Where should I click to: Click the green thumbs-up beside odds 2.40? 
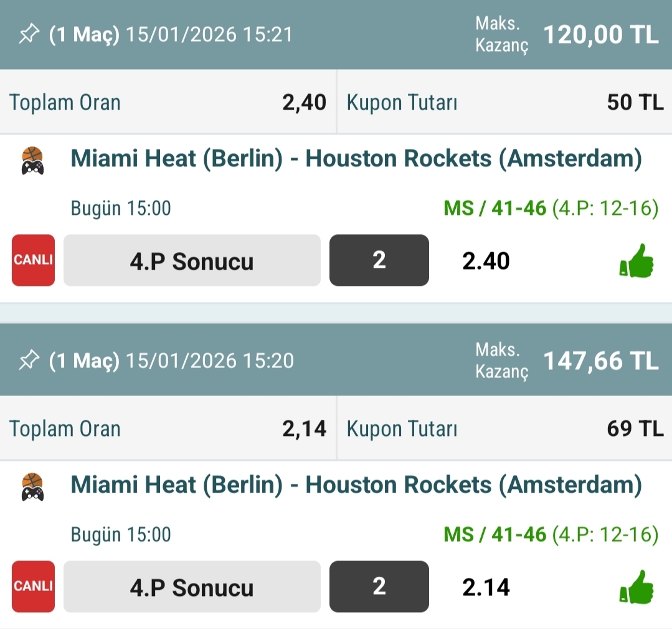[637, 261]
